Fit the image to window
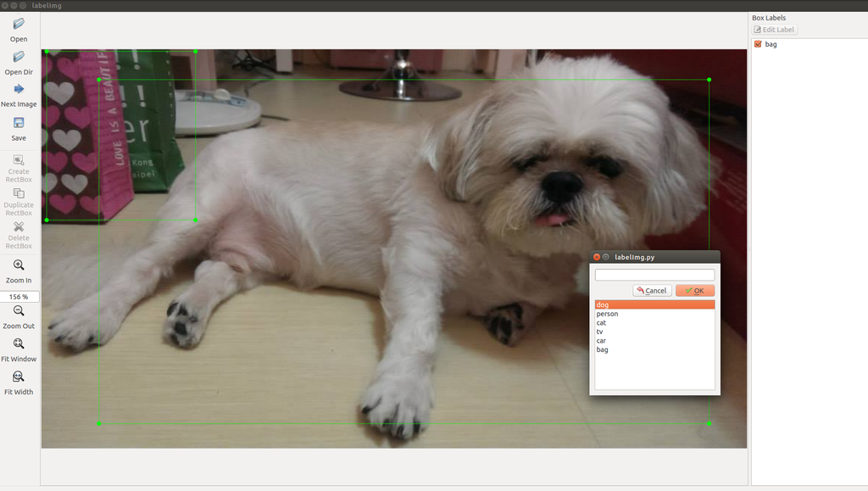This screenshot has height=491, width=868. (x=19, y=344)
